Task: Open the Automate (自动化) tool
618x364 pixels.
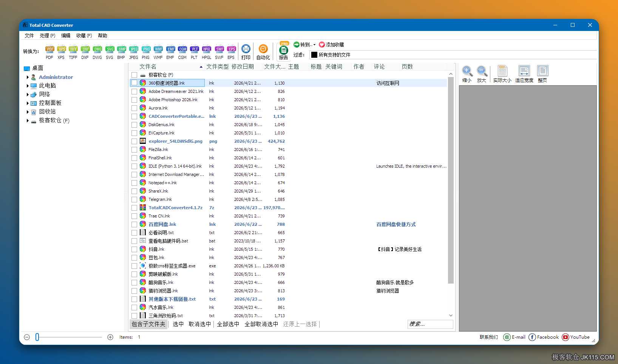Action: [263, 52]
